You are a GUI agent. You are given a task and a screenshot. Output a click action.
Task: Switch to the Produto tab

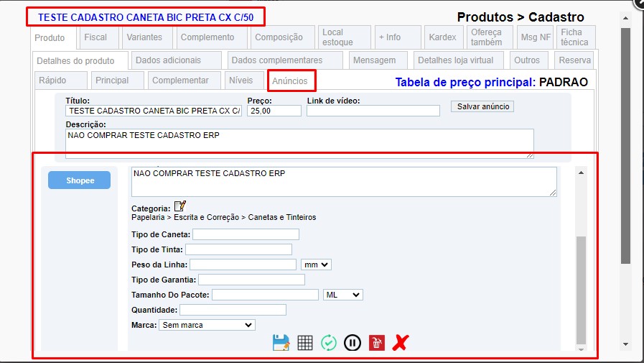tap(53, 38)
